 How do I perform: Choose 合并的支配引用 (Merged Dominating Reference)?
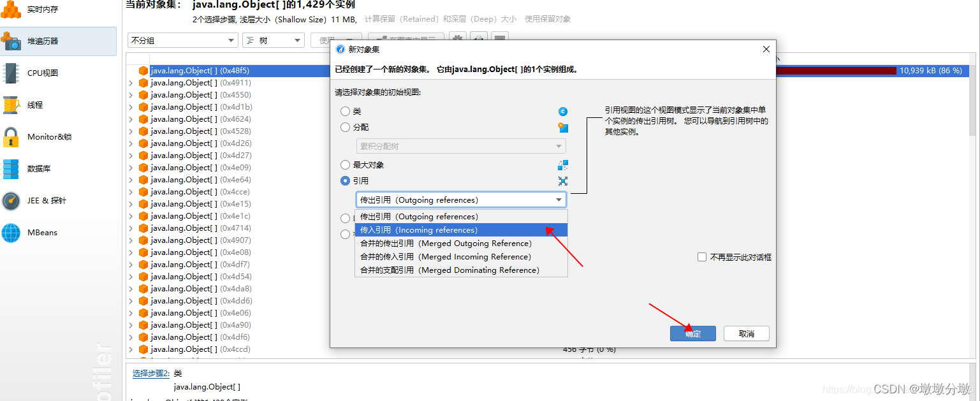tap(461, 270)
